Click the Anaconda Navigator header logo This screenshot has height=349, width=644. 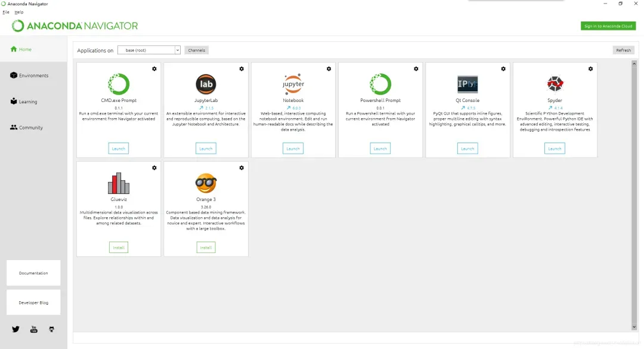point(75,26)
